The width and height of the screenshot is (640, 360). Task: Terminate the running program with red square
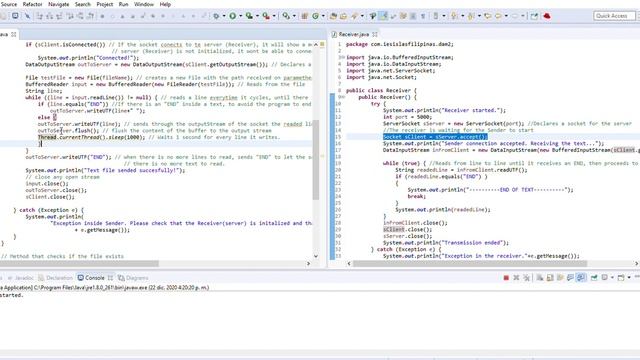point(506,278)
